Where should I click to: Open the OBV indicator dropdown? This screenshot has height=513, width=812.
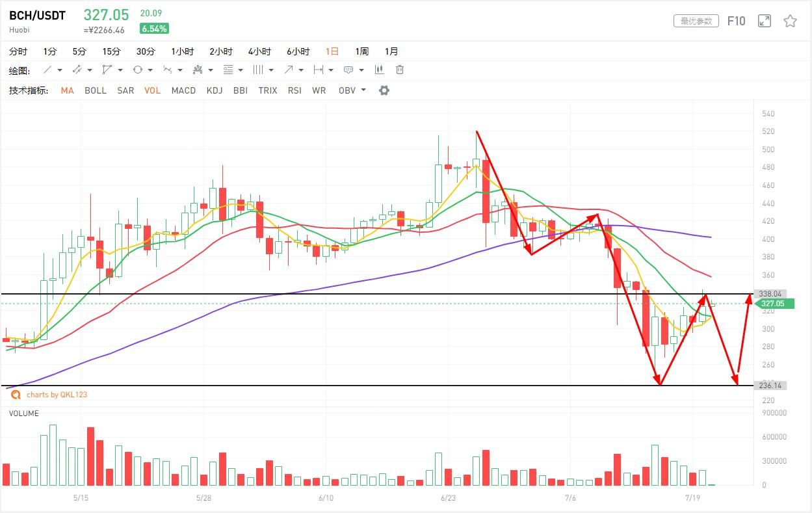(x=363, y=90)
